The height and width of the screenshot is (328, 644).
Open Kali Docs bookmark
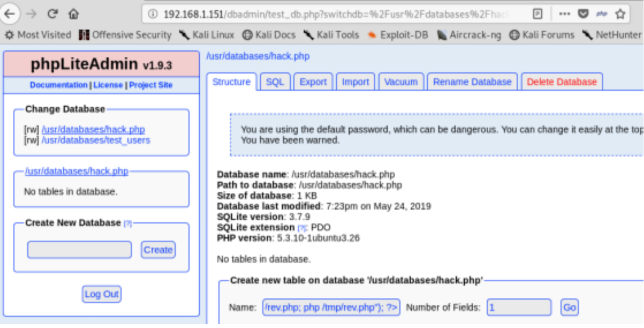click(x=269, y=35)
